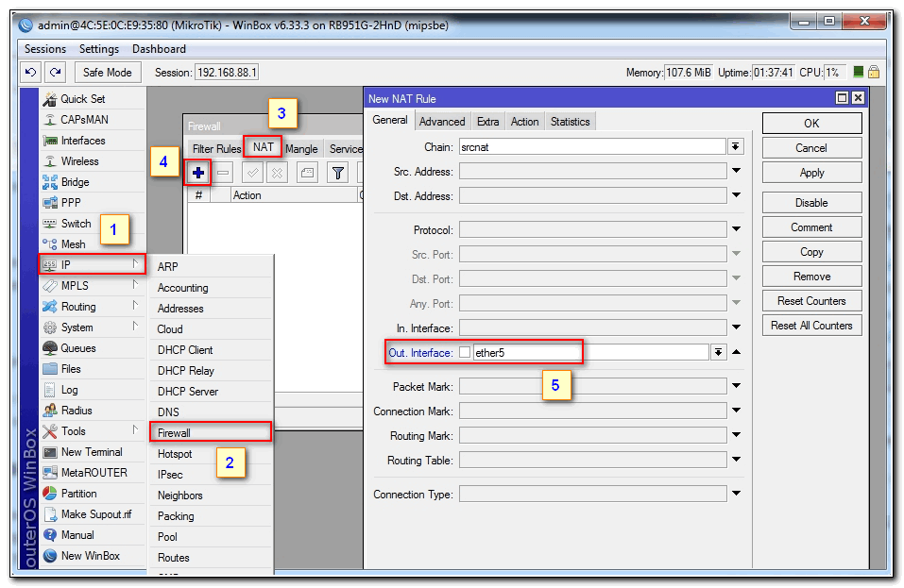Open the Out. Interface dropdown arrow
This screenshot has width=904, height=588.
tap(718, 352)
